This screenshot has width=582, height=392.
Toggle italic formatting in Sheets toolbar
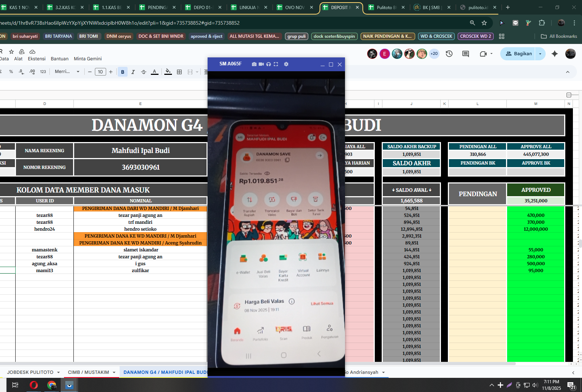(133, 72)
